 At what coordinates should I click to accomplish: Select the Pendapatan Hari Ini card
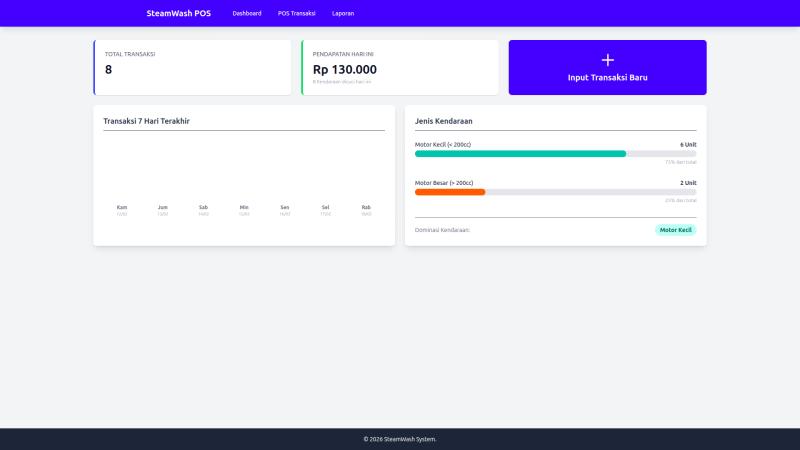400,67
